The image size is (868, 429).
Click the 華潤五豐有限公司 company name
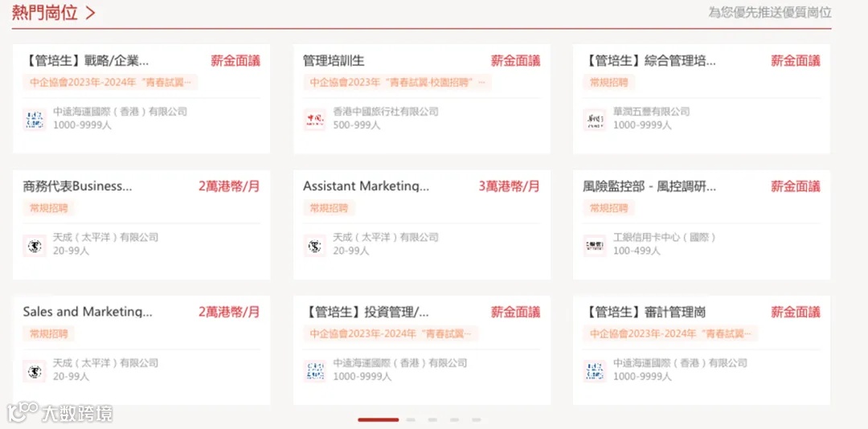tap(652, 112)
